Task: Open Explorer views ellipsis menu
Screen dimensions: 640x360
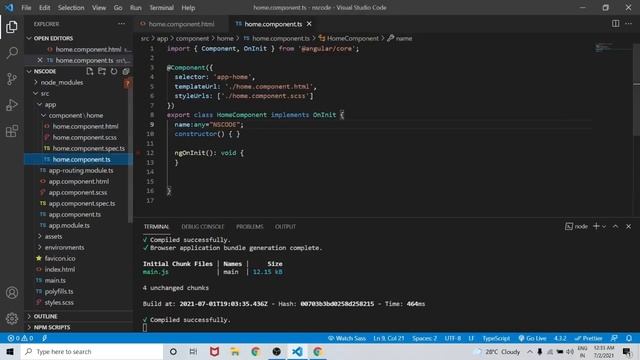Action: (122, 24)
